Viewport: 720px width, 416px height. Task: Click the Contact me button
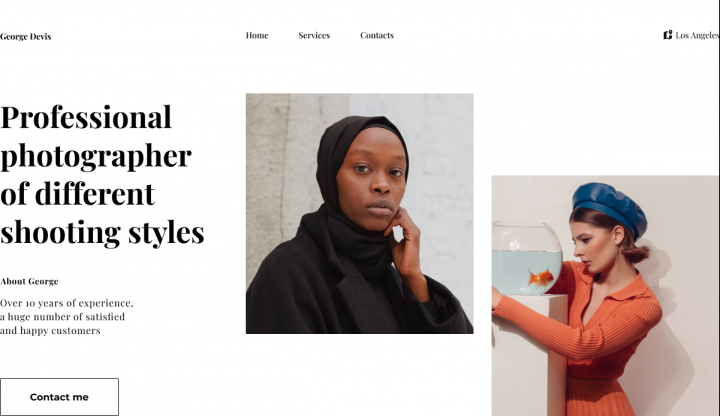tap(59, 397)
